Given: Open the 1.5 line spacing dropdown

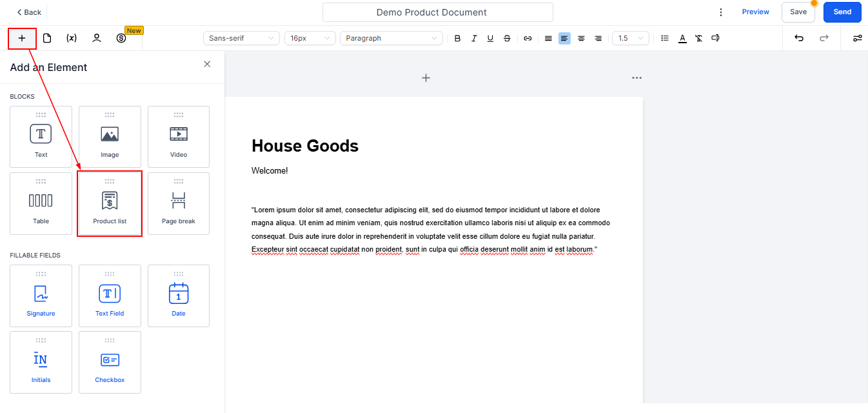Looking at the screenshot, I should [631, 38].
